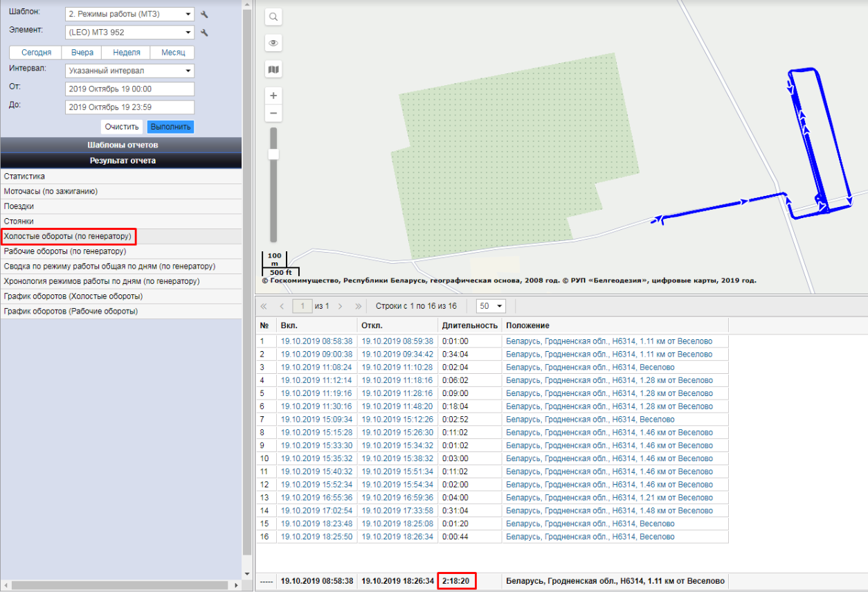Open Хронология режимов работы по дням
Viewport: 868px width, 592px height.
[121, 281]
